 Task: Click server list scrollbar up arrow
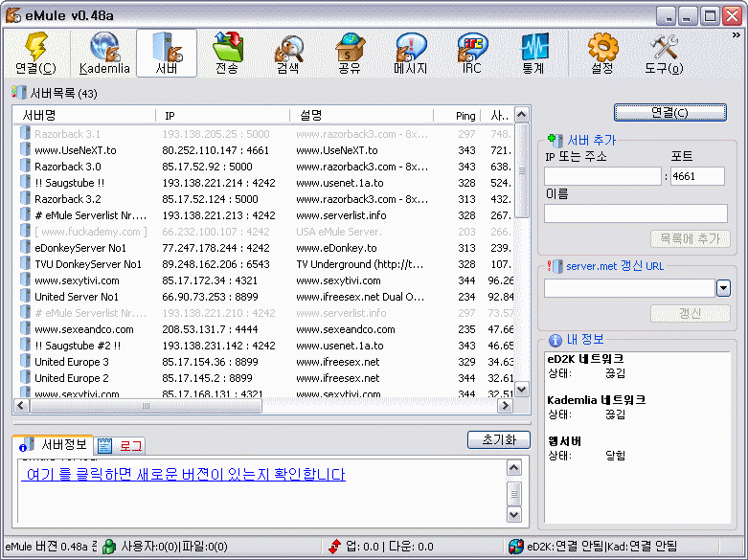coord(521,115)
